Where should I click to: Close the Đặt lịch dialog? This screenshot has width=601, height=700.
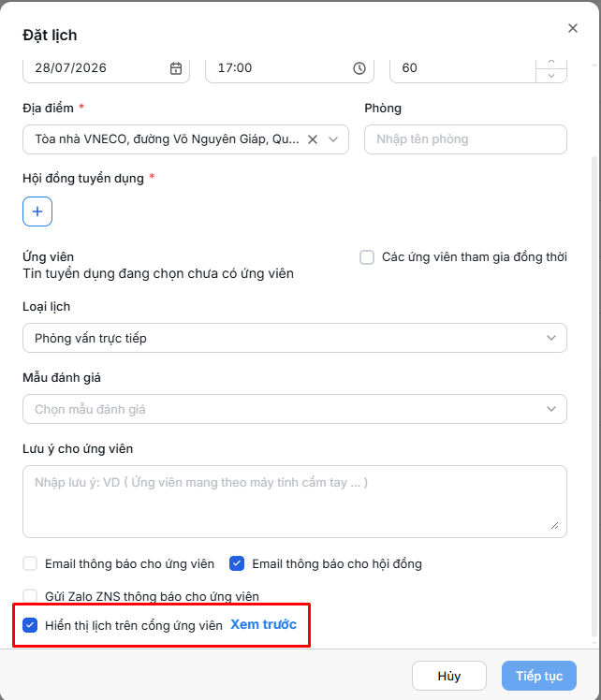[573, 28]
